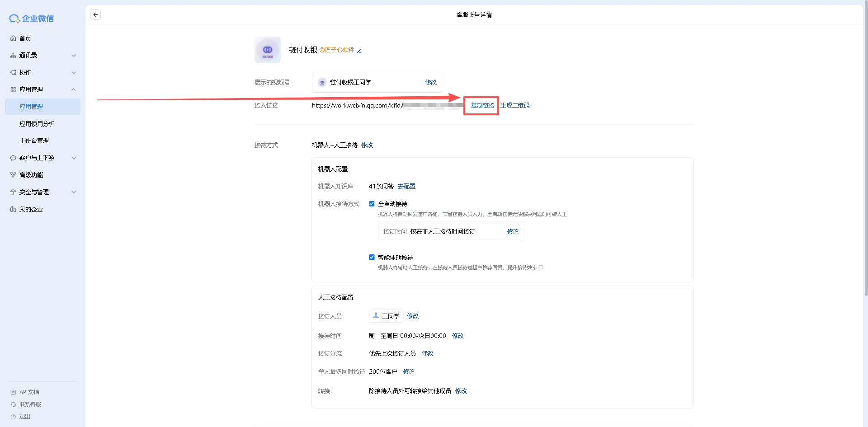Click the https://work.weixin.qq.com/kfid/ link text
The width and height of the screenshot is (868, 427).
357,105
